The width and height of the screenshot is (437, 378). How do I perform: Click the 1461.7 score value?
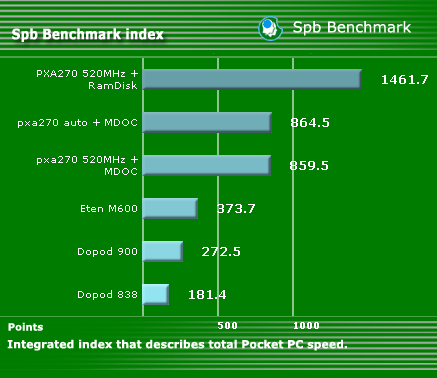404,80
